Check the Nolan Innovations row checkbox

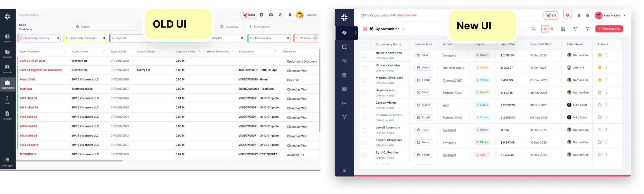click(x=365, y=56)
